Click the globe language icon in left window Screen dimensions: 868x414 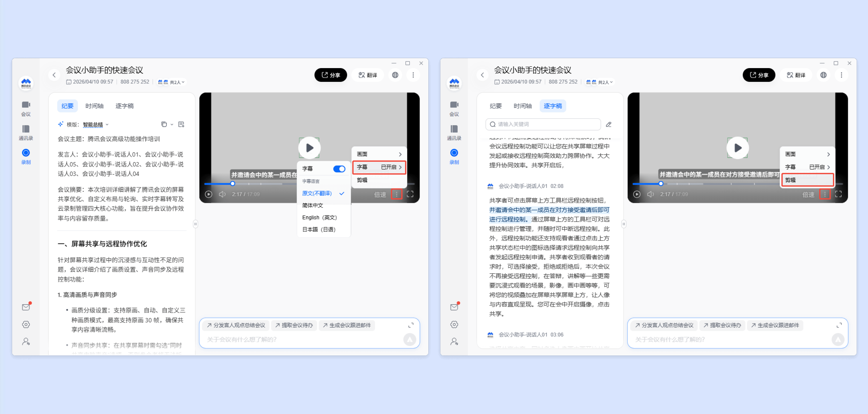tap(395, 75)
